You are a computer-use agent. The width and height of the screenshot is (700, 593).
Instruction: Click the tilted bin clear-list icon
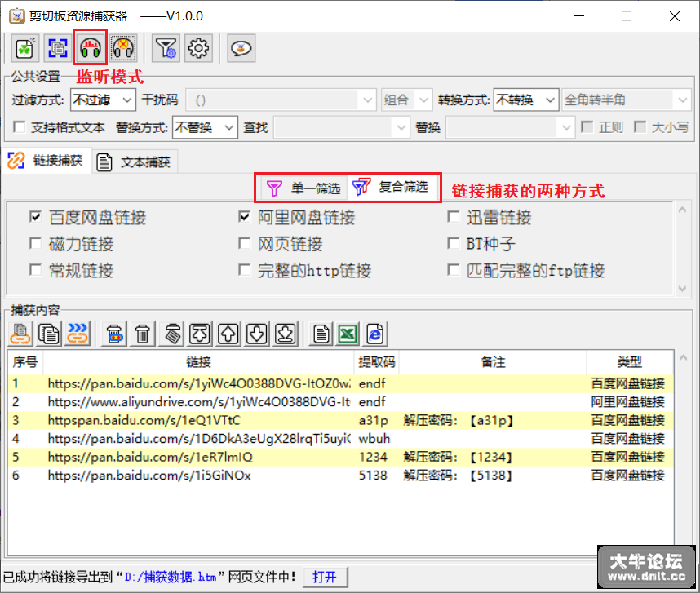coord(172,334)
